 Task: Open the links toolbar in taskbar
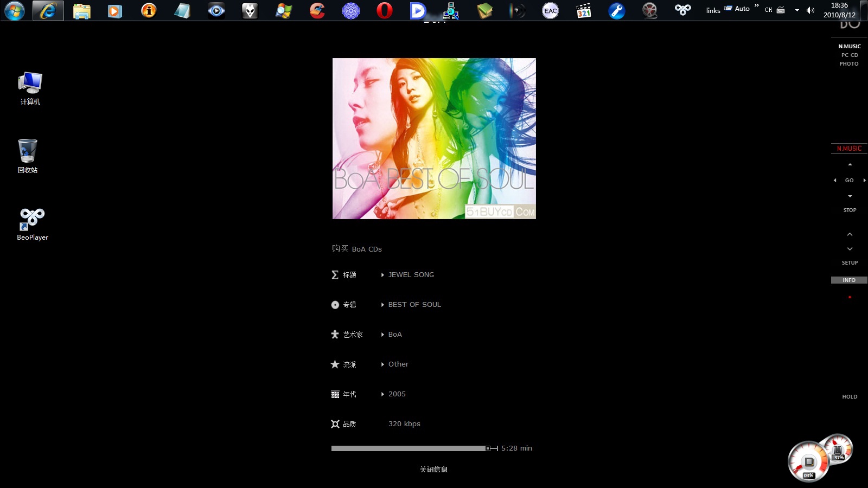[x=713, y=10]
